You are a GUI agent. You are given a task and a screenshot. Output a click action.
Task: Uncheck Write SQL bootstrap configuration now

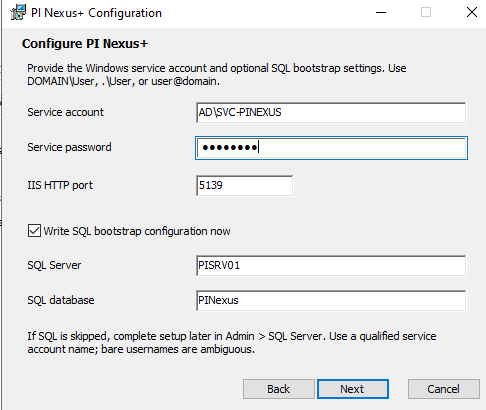click(x=34, y=231)
